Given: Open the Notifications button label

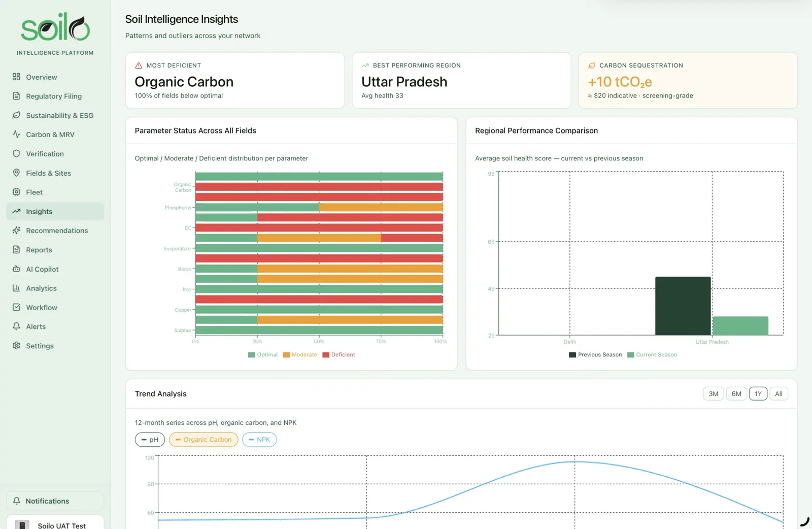Looking at the screenshot, I should 47,501.
